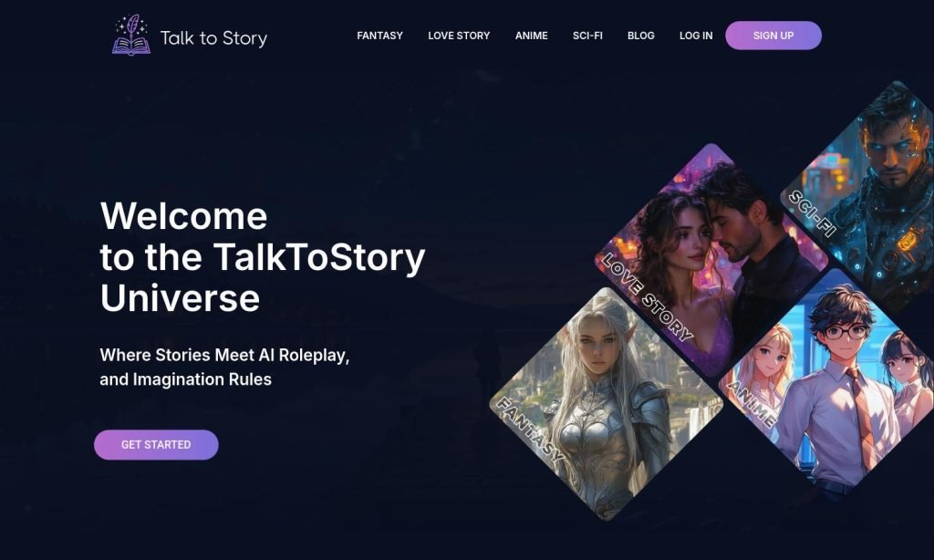Open the Fantasy menu item

[380, 36]
